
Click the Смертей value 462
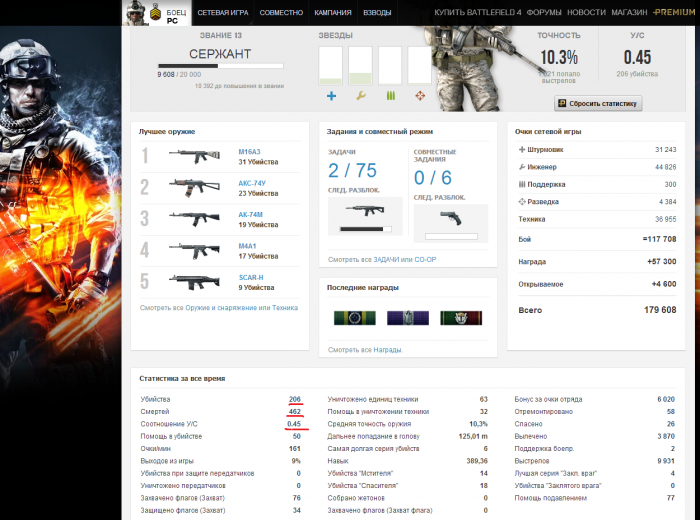pos(295,412)
